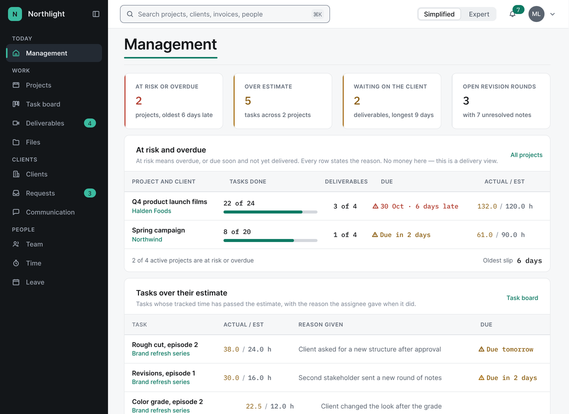Switch to Expert mode
The image size is (569, 414).
pyautogui.click(x=479, y=14)
